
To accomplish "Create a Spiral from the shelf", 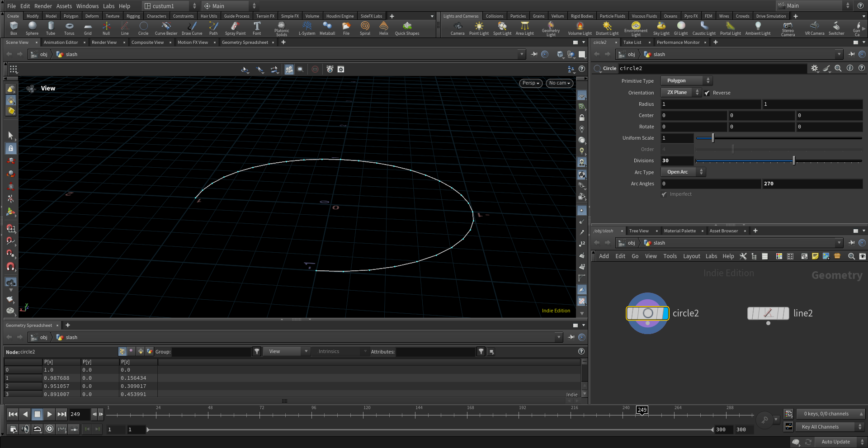I will tap(365, 28).
